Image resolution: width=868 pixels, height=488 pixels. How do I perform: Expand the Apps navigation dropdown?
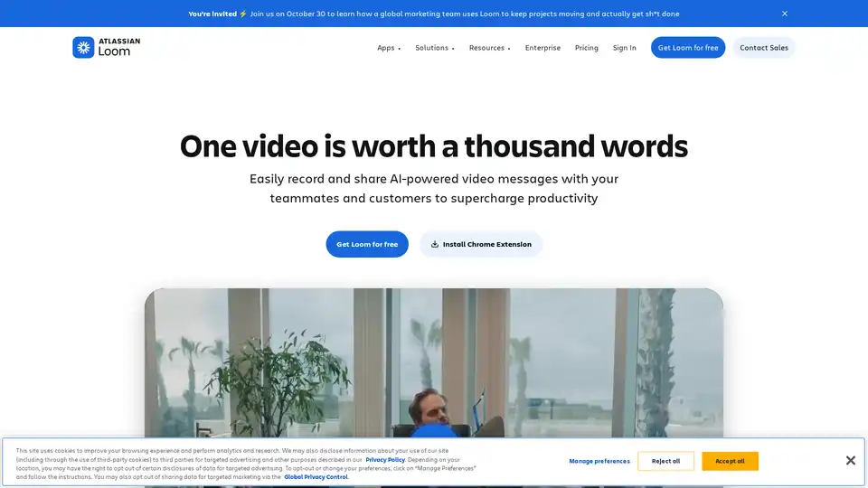pos(389,48)
